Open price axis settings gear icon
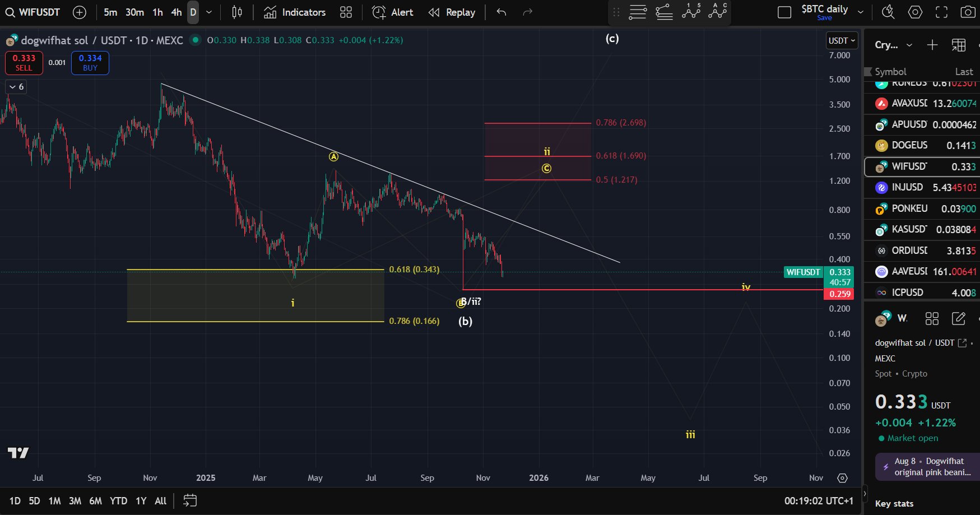 click(x=842, y=478)
